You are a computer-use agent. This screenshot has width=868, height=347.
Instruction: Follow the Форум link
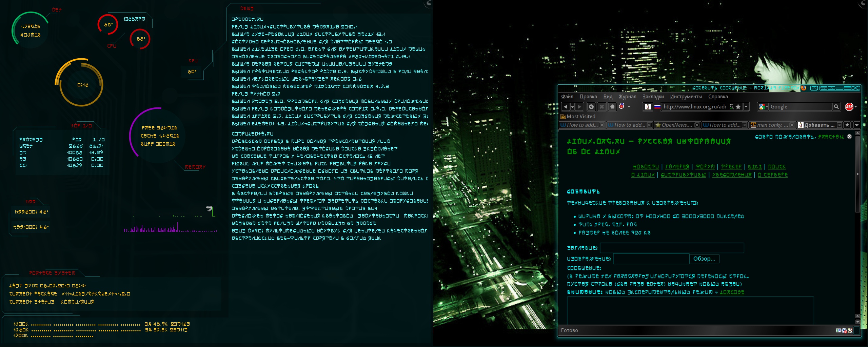point(705,167)
